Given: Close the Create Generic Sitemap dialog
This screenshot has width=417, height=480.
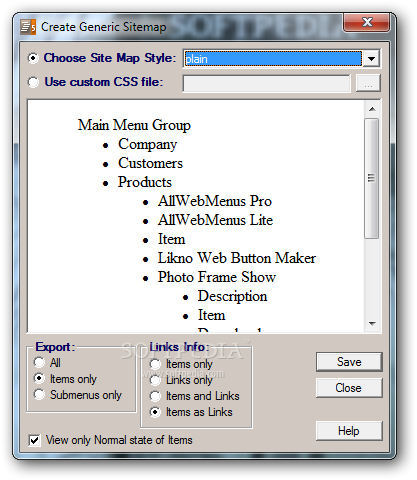Looking at the screenshot, I should pos(367,22).
